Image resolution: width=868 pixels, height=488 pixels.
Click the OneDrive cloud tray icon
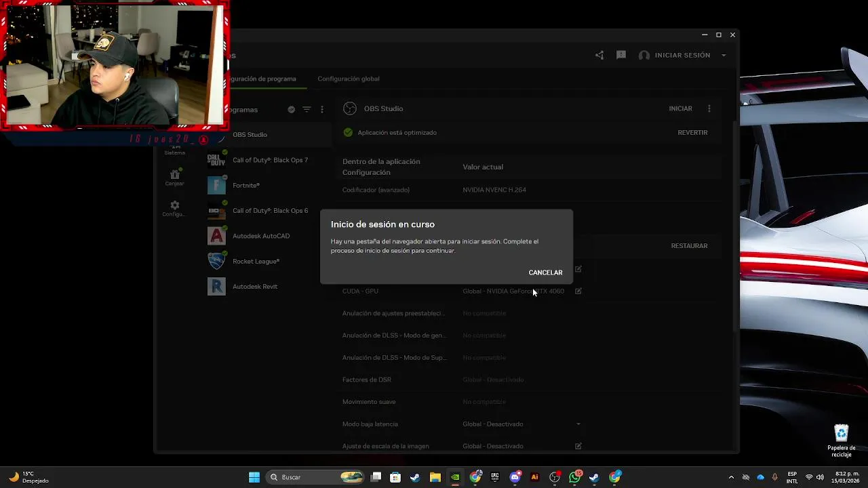click(x=760, y=477)
